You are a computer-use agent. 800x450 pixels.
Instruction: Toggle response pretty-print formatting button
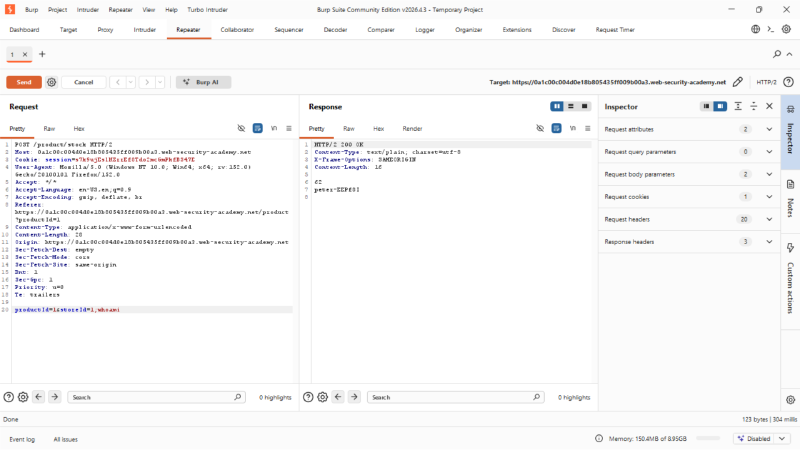(x=557, y=129)
